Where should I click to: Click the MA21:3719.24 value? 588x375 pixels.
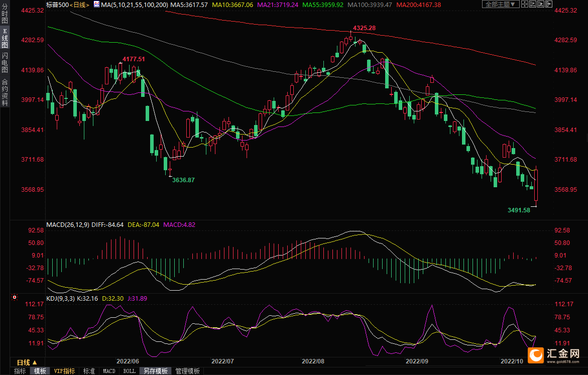point(278,5)
